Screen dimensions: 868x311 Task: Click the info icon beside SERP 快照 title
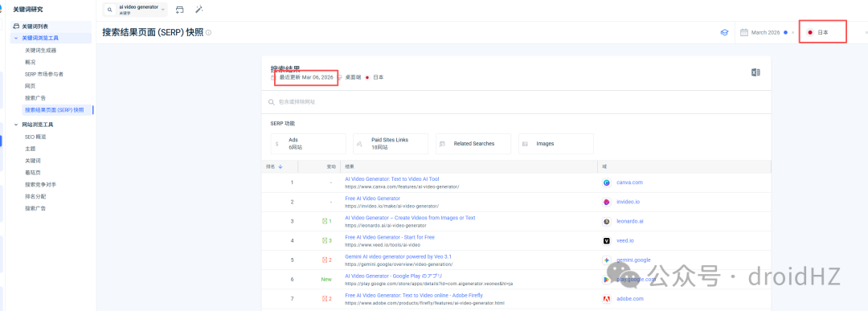[x=209, y=33]
